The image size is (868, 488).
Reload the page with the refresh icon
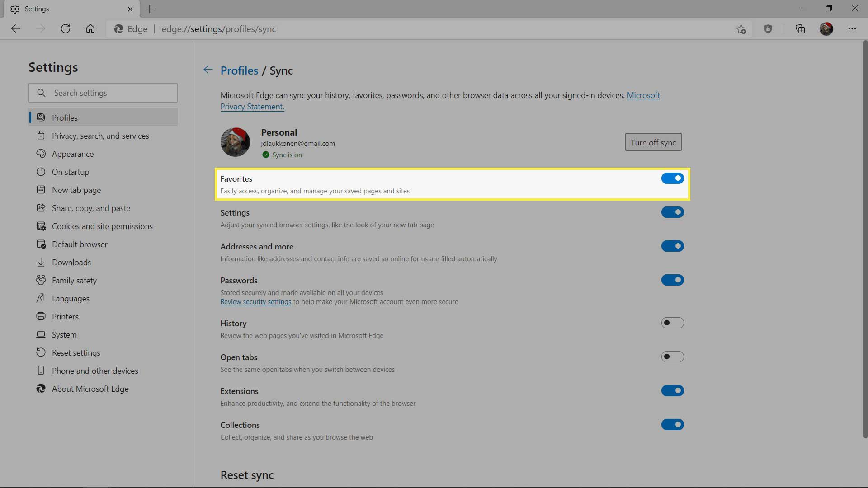coord(66,29)
